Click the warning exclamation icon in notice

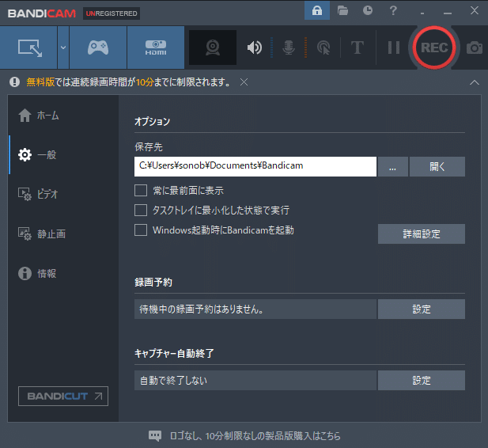point(14,82)
